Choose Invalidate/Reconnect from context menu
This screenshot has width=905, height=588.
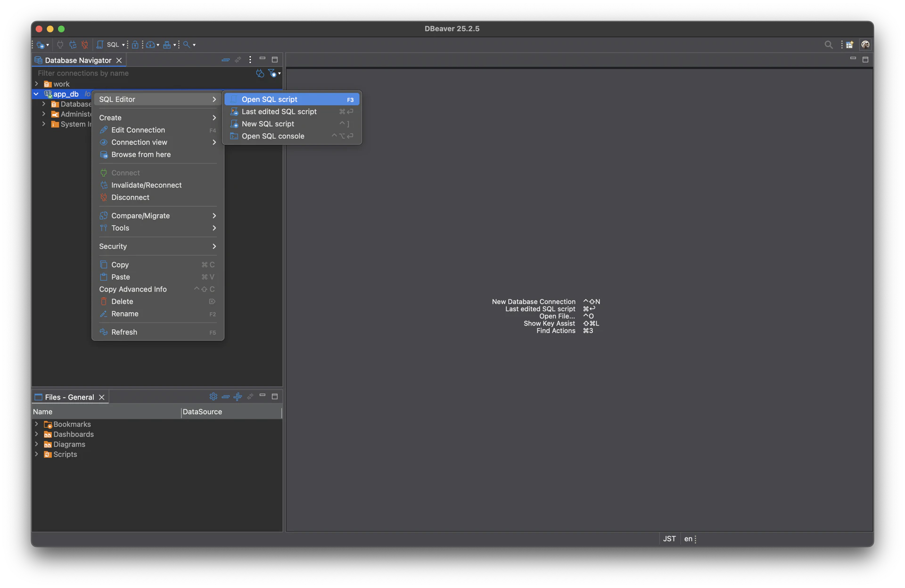click(x=158, y=185)
